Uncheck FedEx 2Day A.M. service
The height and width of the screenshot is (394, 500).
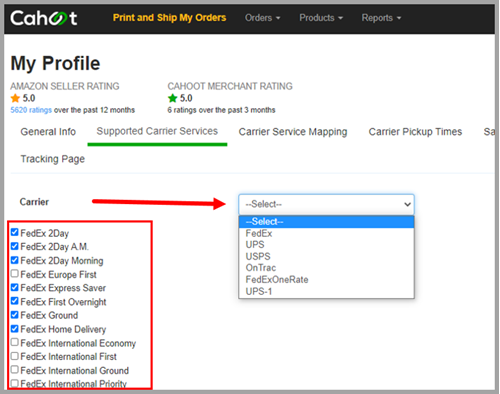[14, 246]
